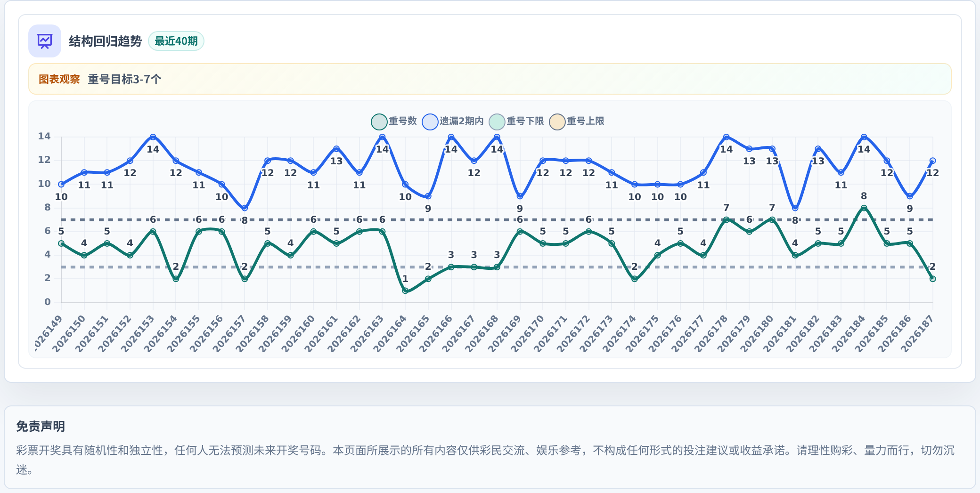Select blue data point at period 2026169
This screenshot has width=980, height=493.
520,196
